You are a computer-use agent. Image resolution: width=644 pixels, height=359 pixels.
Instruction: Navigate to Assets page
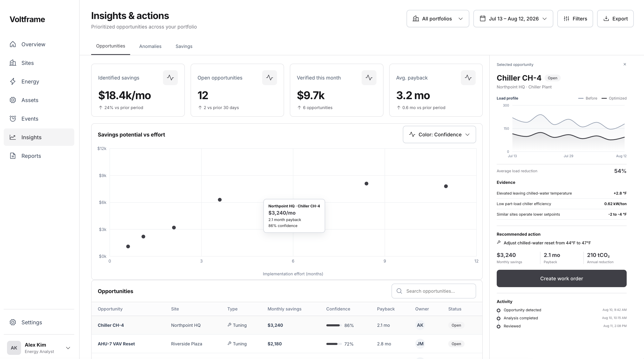point(39,100)
